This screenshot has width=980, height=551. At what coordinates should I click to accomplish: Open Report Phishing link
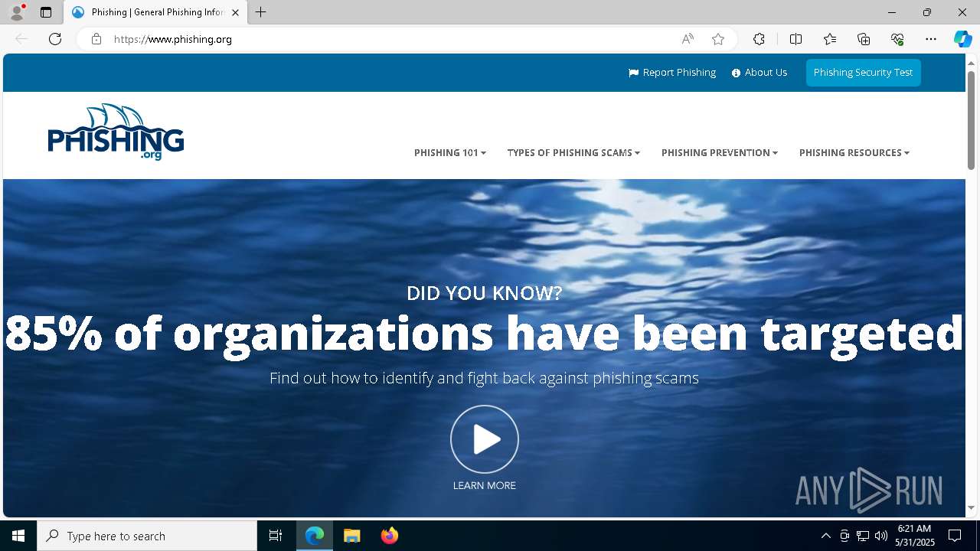(x=672, y=73)
